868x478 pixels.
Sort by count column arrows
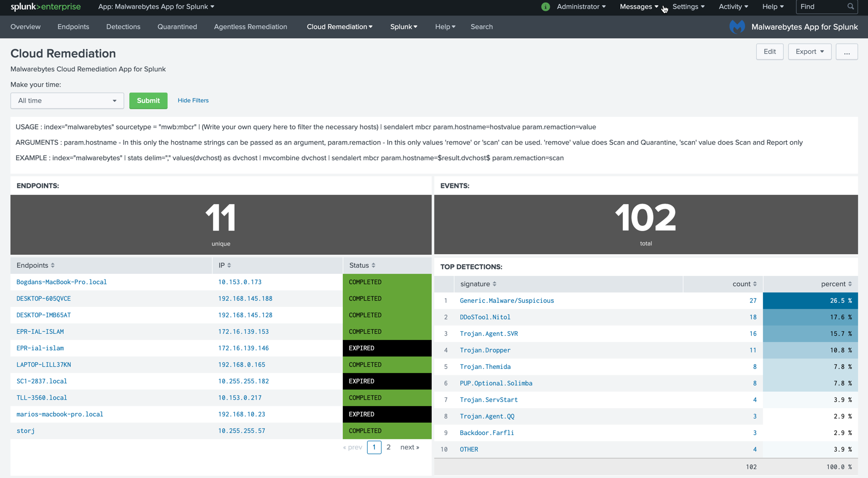tap(755, 284)
